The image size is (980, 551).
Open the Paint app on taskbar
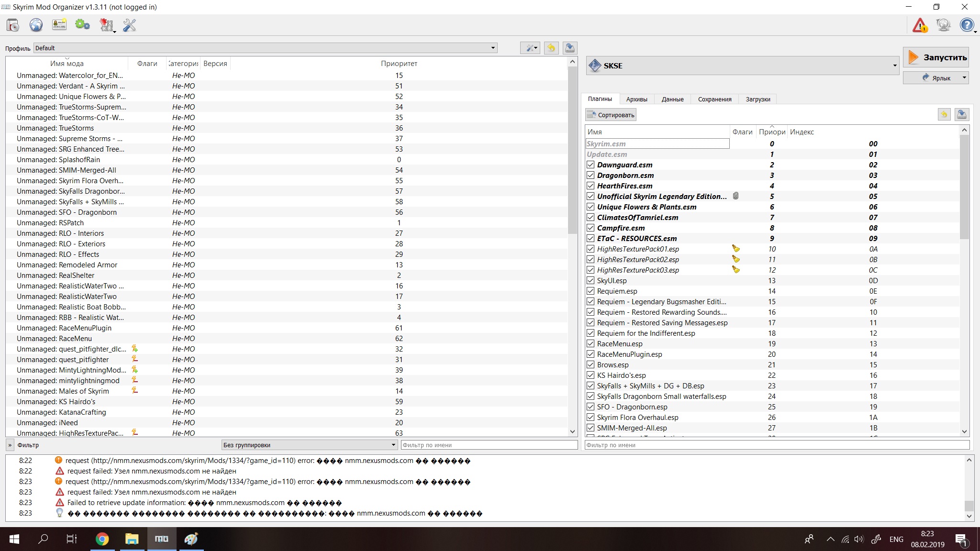191,539
